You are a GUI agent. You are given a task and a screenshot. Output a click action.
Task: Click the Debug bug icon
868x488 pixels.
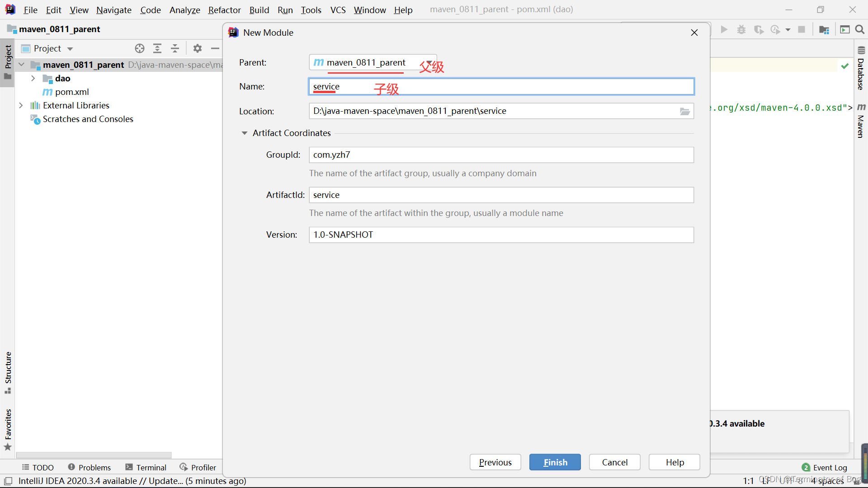(x=741, y=29)
